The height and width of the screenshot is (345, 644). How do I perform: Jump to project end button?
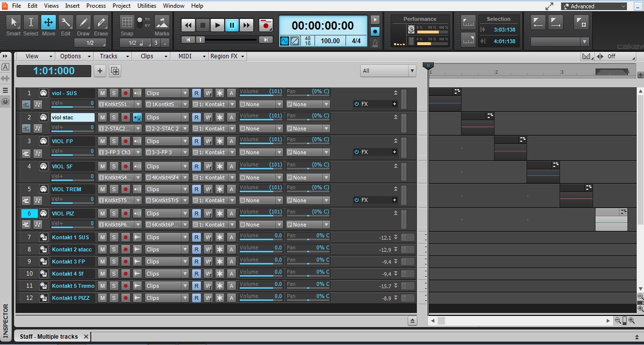(265, 40)
